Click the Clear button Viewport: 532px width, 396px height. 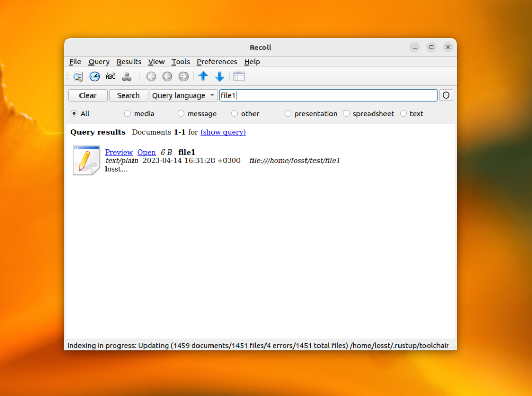(x=87, y=95)
